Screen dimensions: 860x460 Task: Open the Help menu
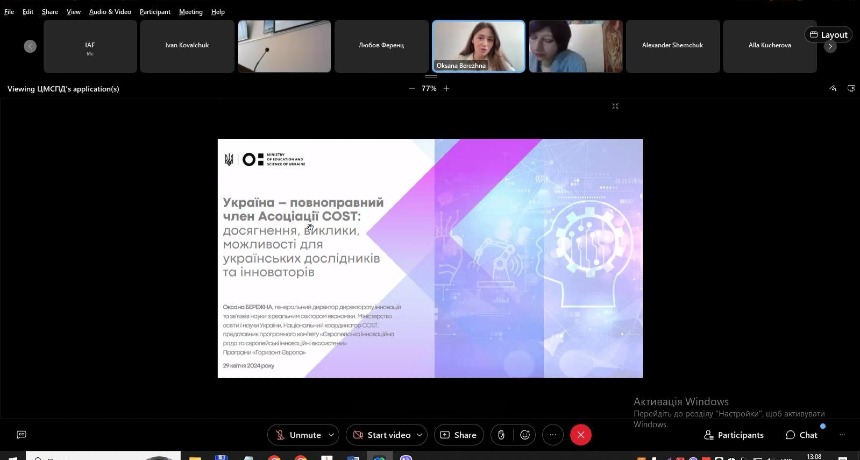click(x=218, y=12)
